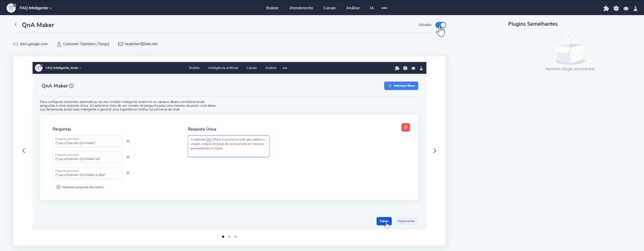Click the three-dots more menu in navbar
644x251 pixels.
[384, 8]
